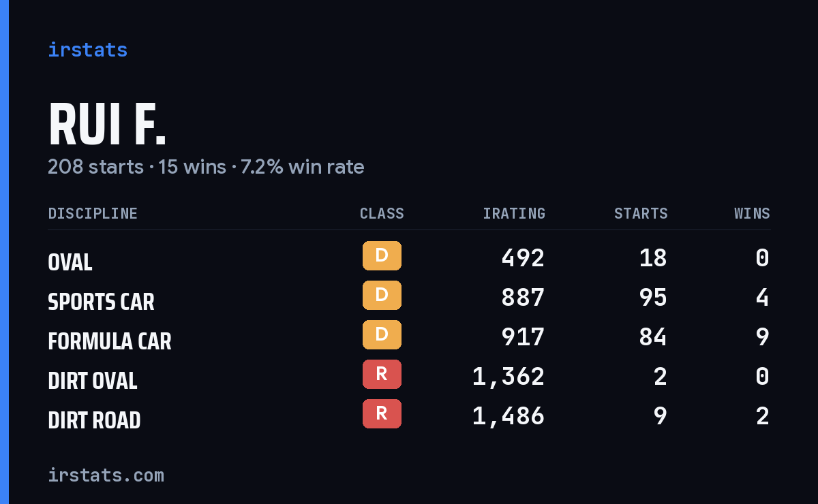Select the Sports Car discipline row label
This screenshot has width=818, height=504.
tap(101, 302)
